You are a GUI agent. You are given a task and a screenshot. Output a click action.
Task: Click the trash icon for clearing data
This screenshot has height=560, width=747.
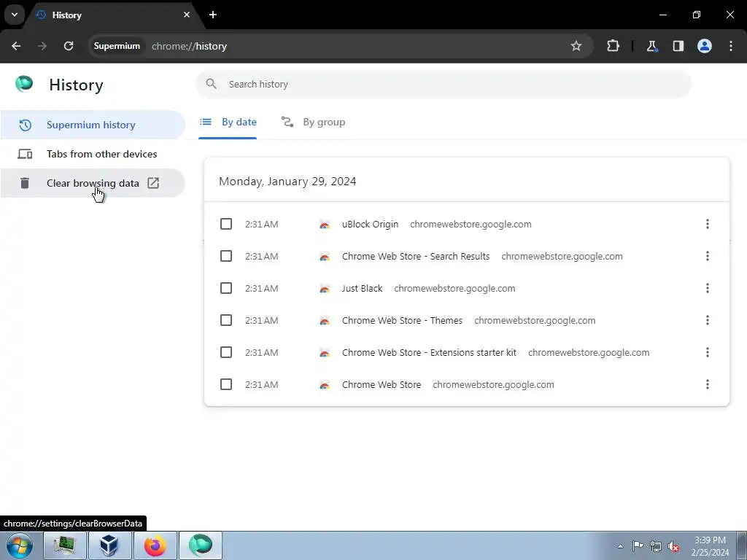click(x=25, y=183)
